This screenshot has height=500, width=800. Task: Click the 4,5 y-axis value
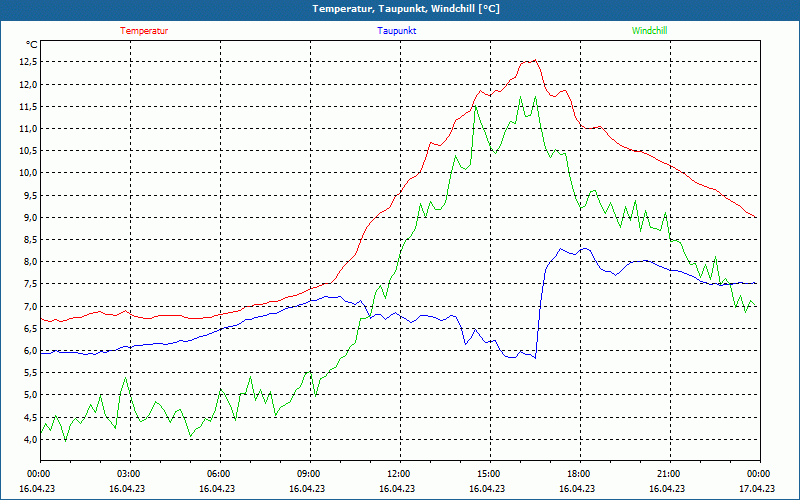[30, 417]
